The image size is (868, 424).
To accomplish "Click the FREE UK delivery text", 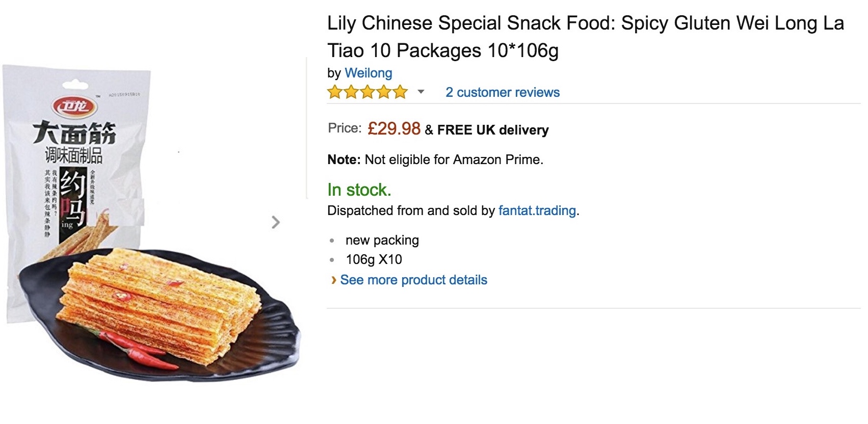I will 492,130.
